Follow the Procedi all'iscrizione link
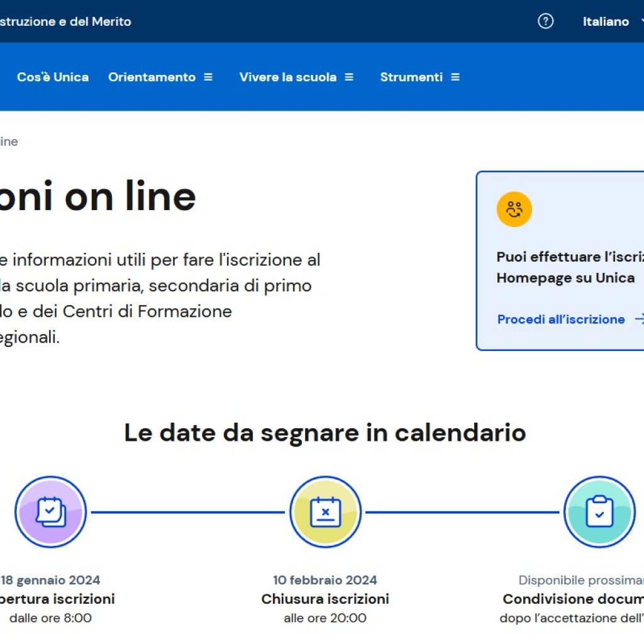The height and width of the screenshot is (644, 644). pos(561,319)
